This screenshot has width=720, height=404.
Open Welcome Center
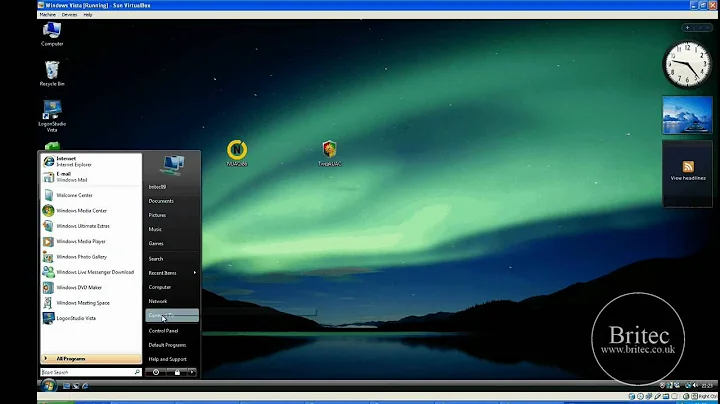(x=91, y=195)
